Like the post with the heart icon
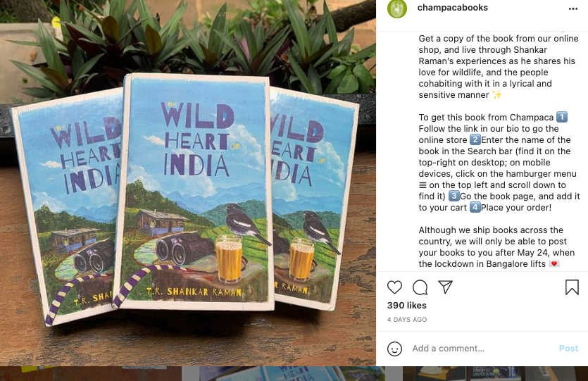588x381 pixels. (395, 287)
